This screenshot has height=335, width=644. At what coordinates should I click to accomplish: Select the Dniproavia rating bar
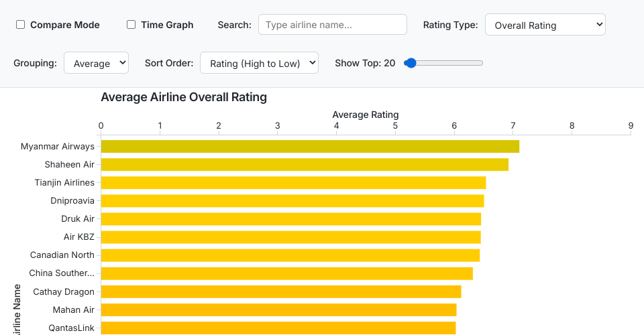[x=292, y=200]
